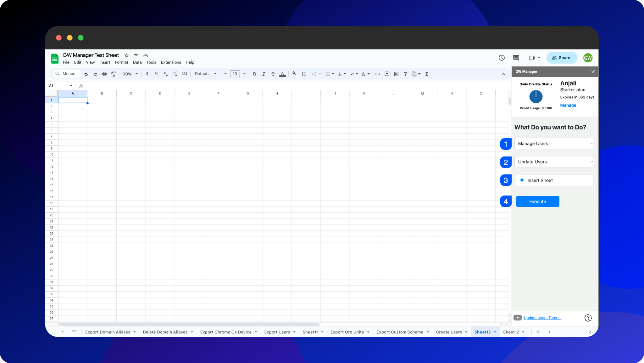This screenshot has width=644, height=363.
Task: Star the GW Manager Test Sheet
Action: coord(127,55)
